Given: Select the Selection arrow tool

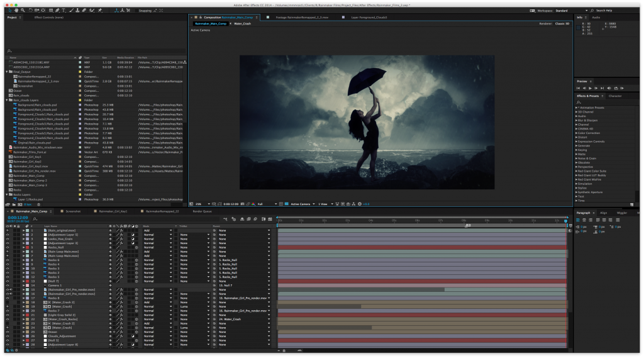Looking at the screenshot, I should [x=10, y=10].
